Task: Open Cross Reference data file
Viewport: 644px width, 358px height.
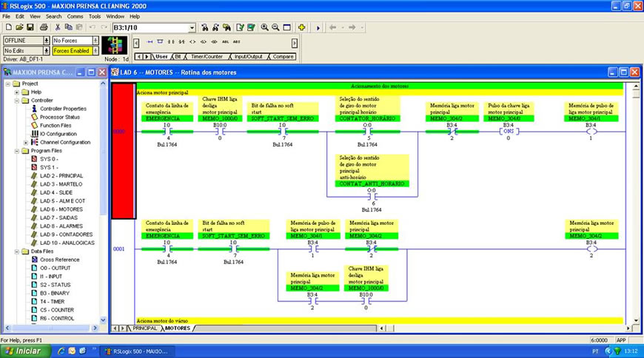Action: pyautogui.click(x=59, y=260)
